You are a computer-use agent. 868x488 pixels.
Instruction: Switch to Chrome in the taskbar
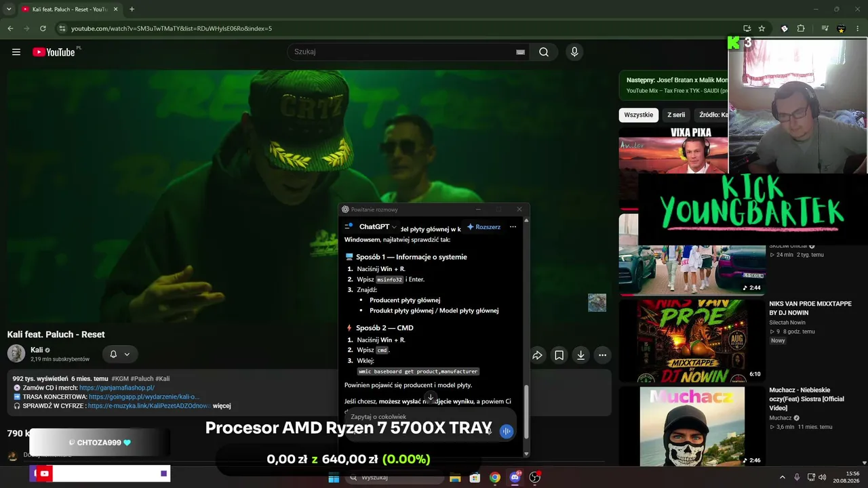(495, 478)
